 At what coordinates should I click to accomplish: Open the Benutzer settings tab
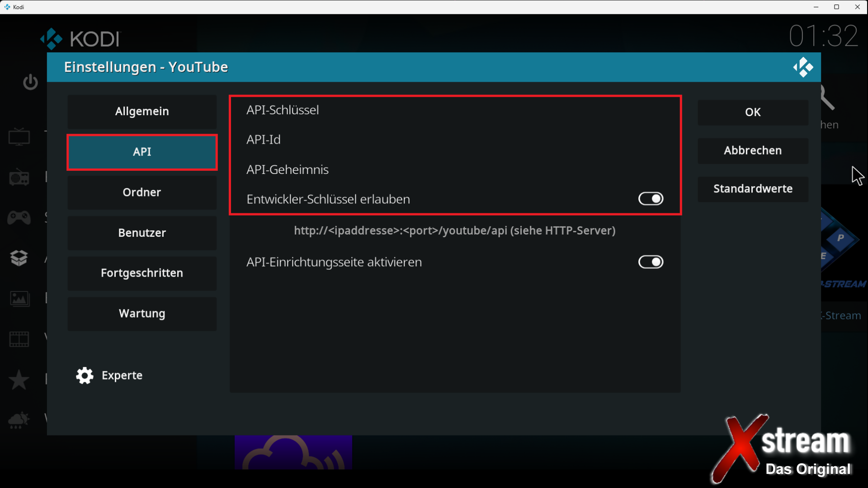(142, 233)
